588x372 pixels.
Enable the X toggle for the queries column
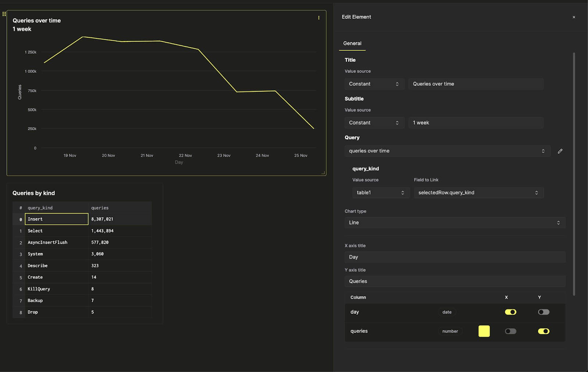click(510, 331)
